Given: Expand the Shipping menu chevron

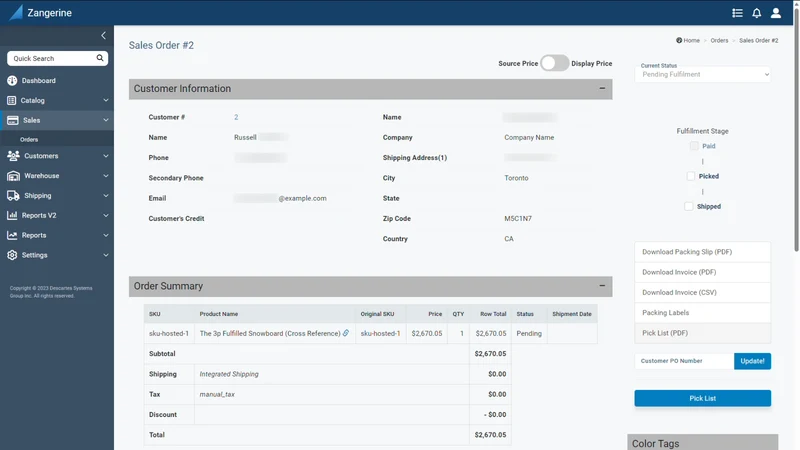Looking at the screenshot, I should [106, 195].
